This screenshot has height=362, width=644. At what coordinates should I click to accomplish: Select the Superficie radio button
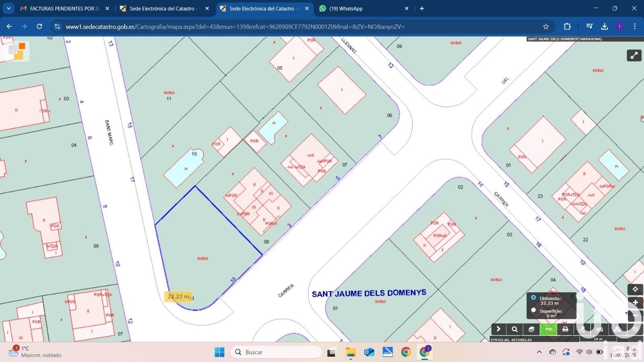[x=533, y=310]
